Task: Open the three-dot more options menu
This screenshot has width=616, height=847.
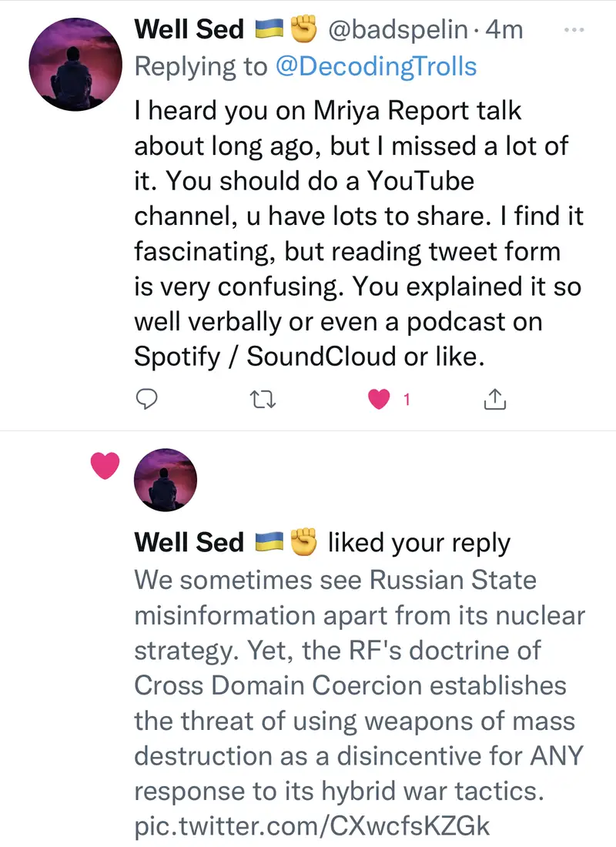Action: tap(574, 30)
